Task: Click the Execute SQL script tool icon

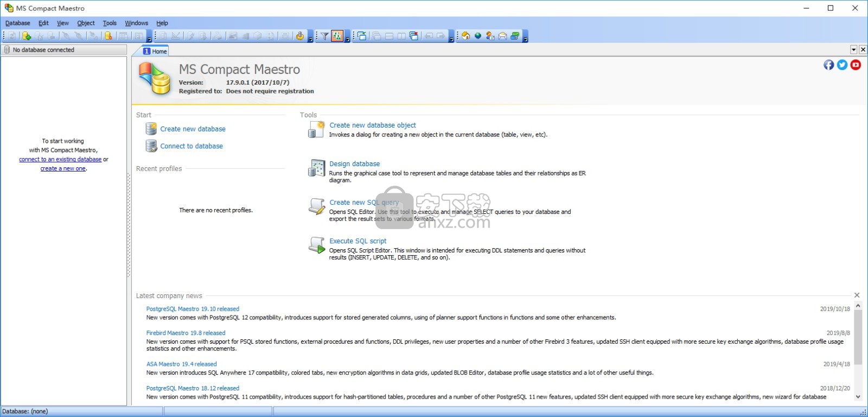Action: click(x=317, y=245)
